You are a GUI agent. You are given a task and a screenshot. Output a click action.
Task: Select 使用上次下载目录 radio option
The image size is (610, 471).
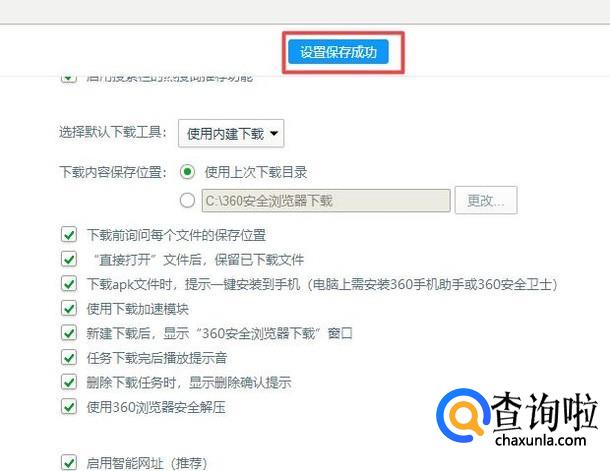click(187, 172)
